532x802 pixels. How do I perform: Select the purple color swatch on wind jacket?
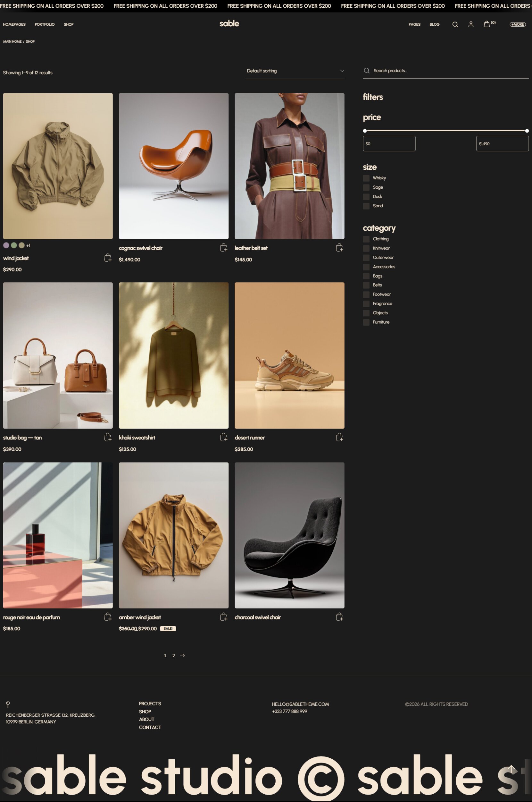coord(6,245)
